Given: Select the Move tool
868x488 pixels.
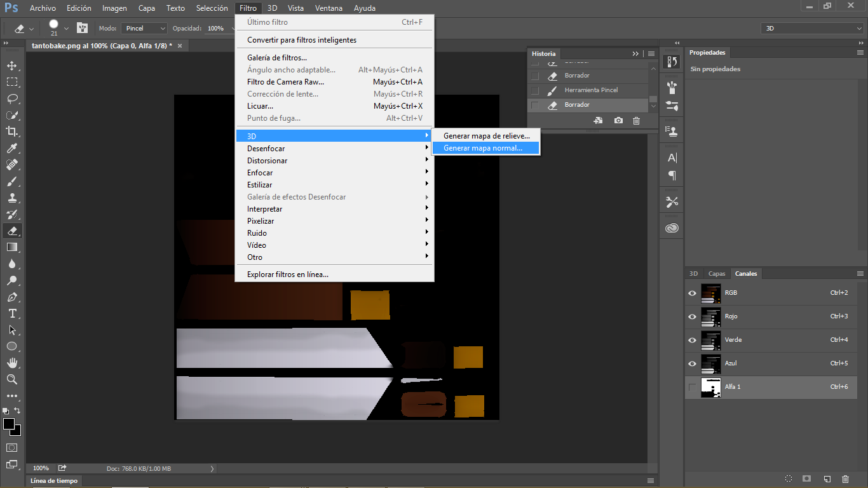Looking at the screenshot, I should (11, 65).
